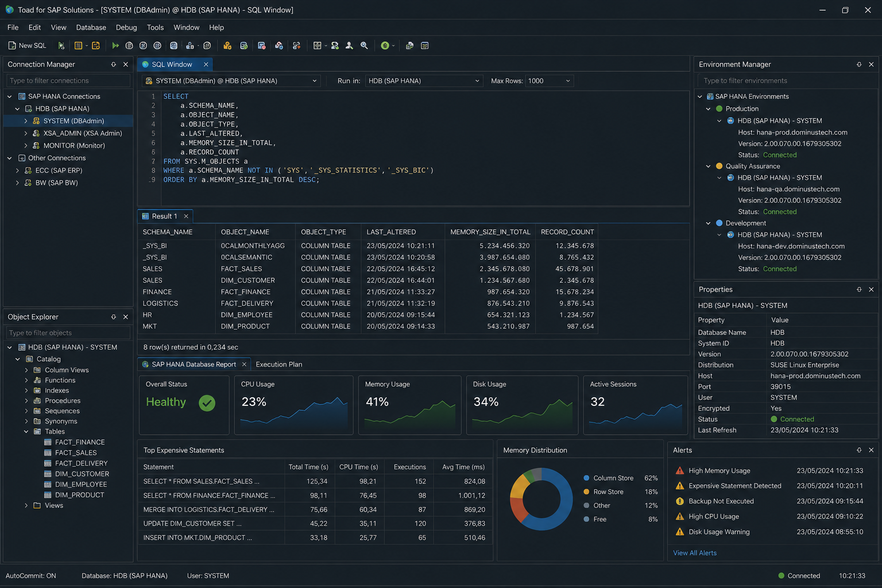Click the Free legend swatch in Memory Distribution
882x588 pixels.
(586, 519)
